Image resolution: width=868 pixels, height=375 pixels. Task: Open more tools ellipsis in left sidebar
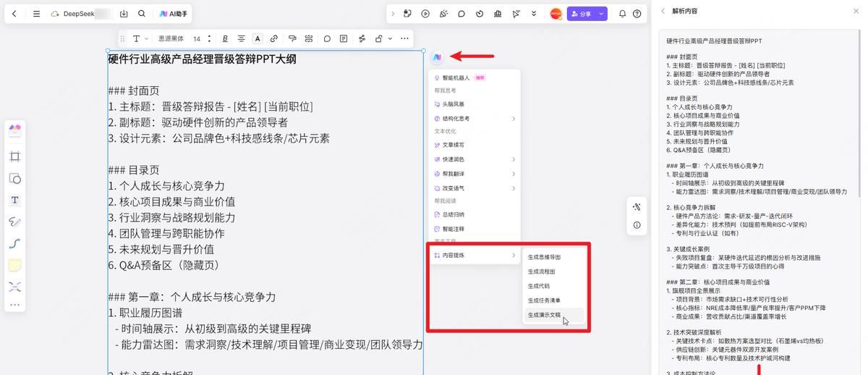coord(14,305)
